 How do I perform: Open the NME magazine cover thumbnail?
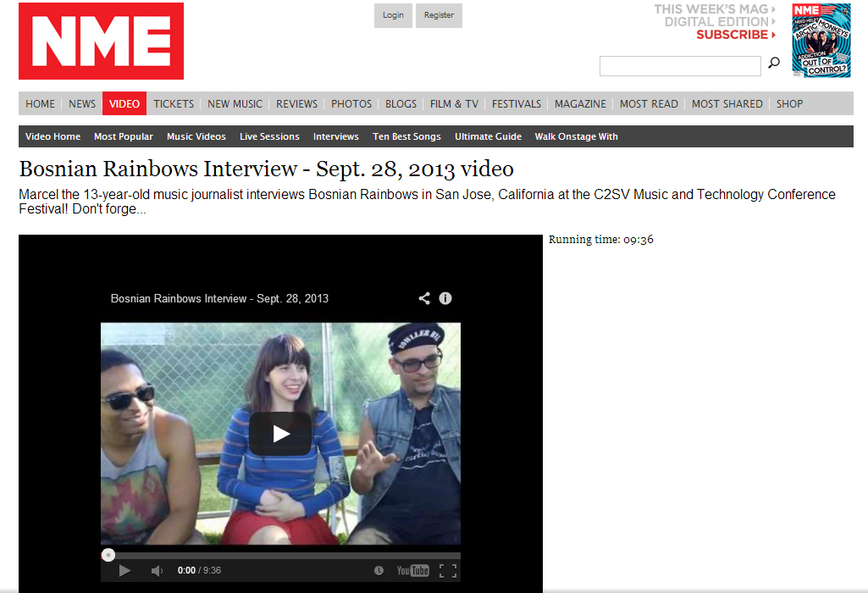(821, 40)
